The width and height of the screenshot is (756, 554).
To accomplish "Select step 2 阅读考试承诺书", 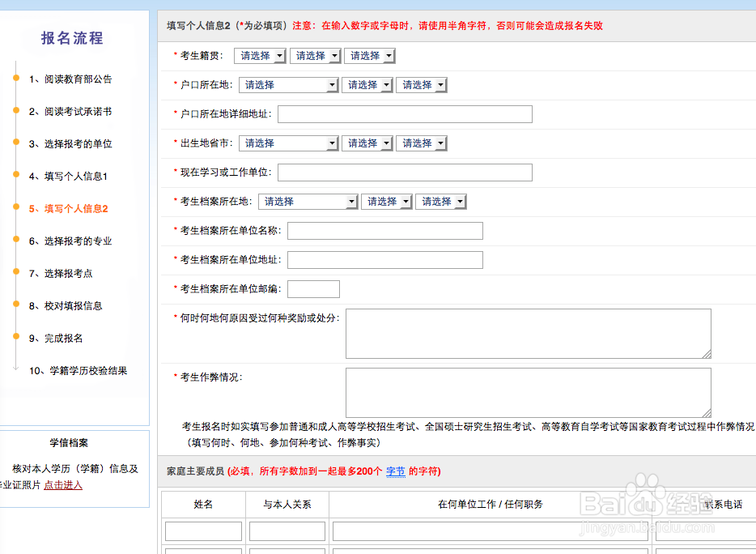I will 70,112.
